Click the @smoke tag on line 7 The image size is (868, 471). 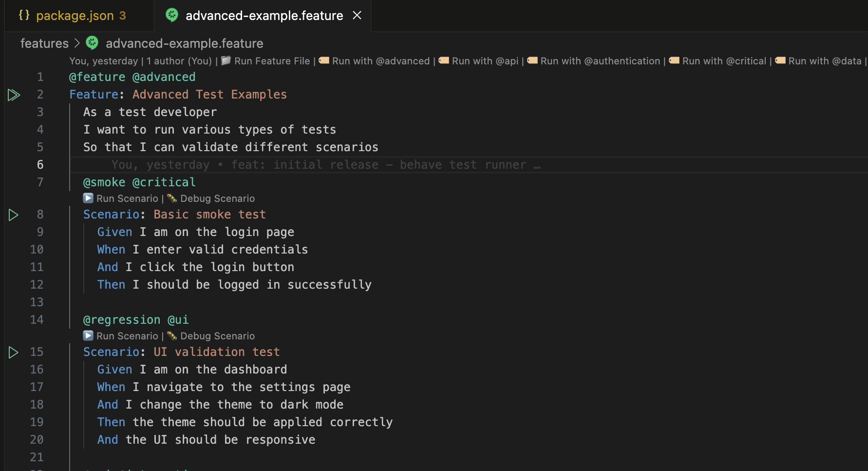(x=104, y=182)
